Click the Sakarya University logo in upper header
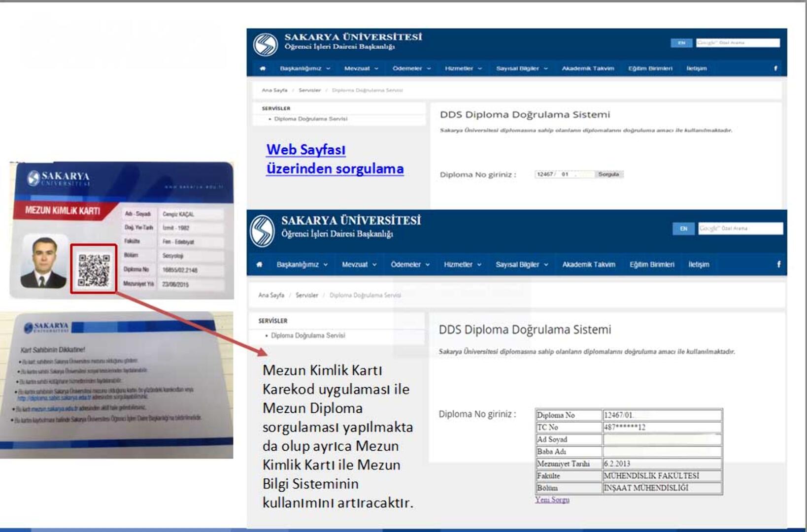 [x=266, y=44]
